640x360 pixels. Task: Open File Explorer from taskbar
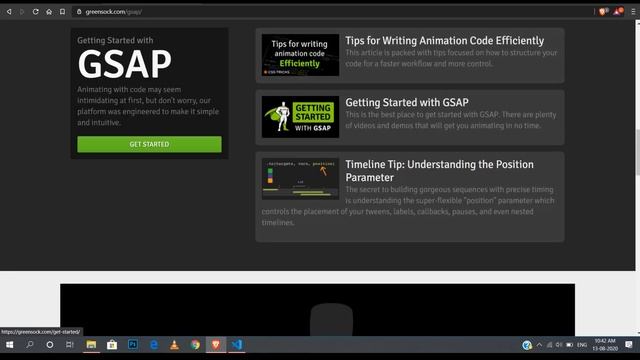pyautogui.click(x=91, y=345)
